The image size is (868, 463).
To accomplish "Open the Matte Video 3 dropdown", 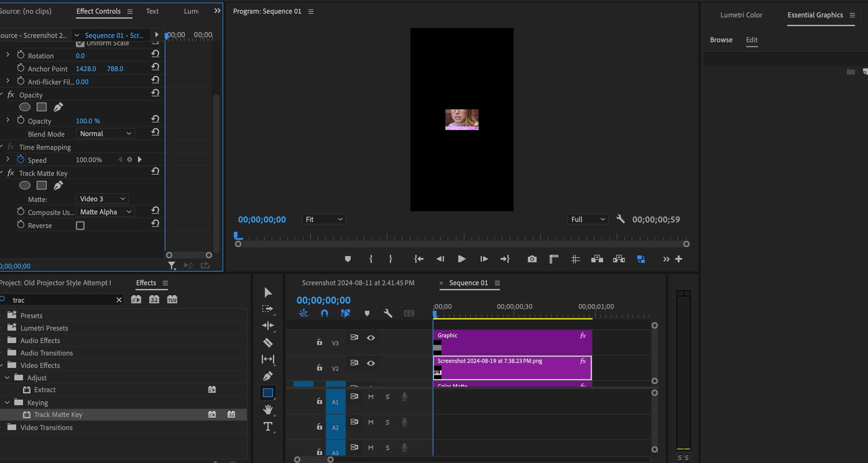I will pos(102,199).
